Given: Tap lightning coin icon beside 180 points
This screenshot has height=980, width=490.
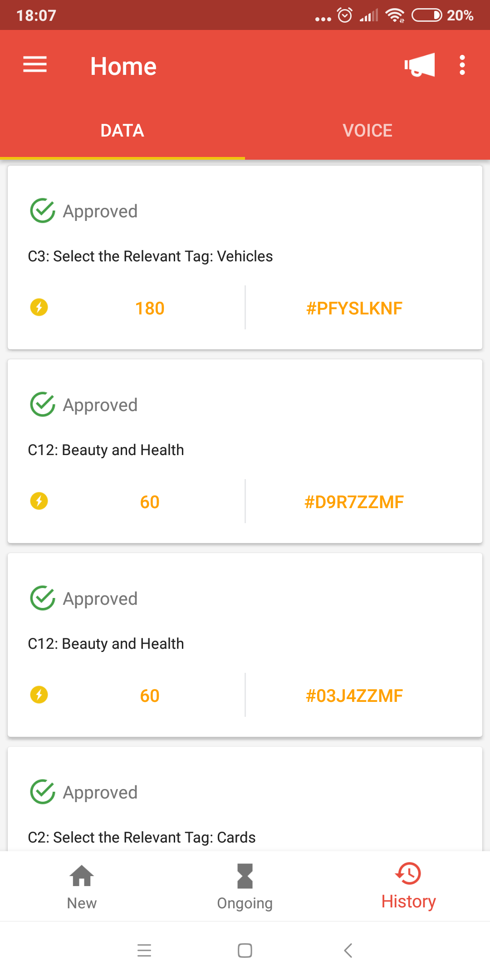Looking at the screenshot, I should [39, 308].
